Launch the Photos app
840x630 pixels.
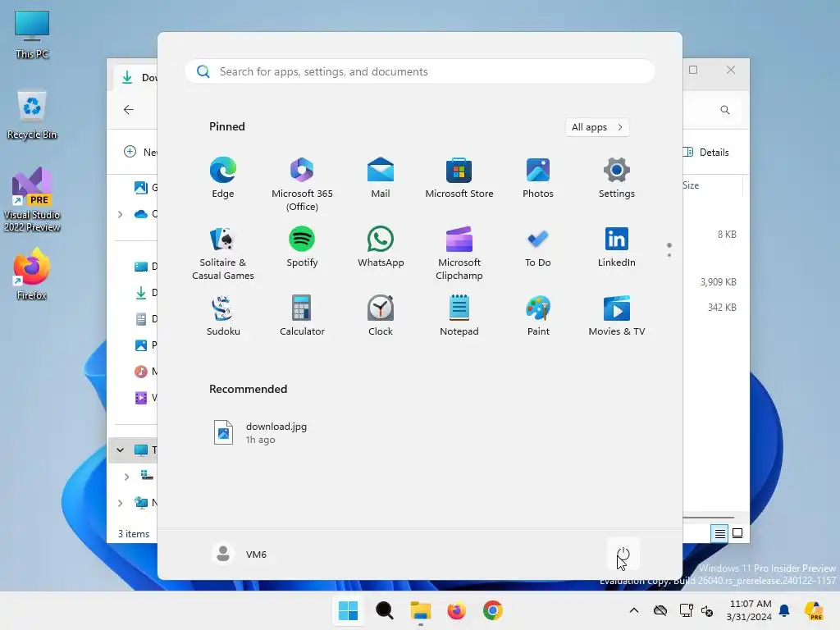click(x=538, y=178)
